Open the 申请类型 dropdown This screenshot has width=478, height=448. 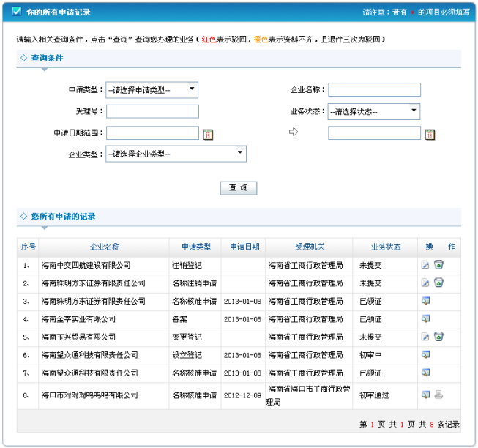click(x=152, y=90)
